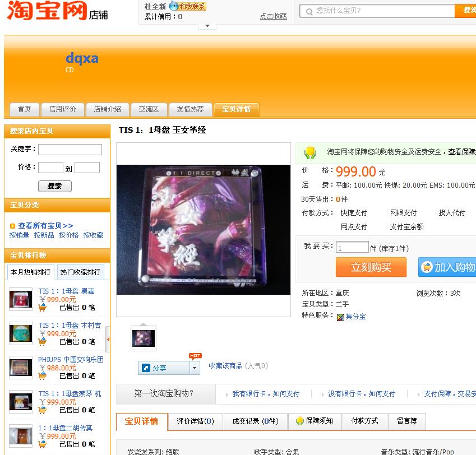The image size is (476, 455).
Task: Sort items by 按价格
Action: (68, 235)
